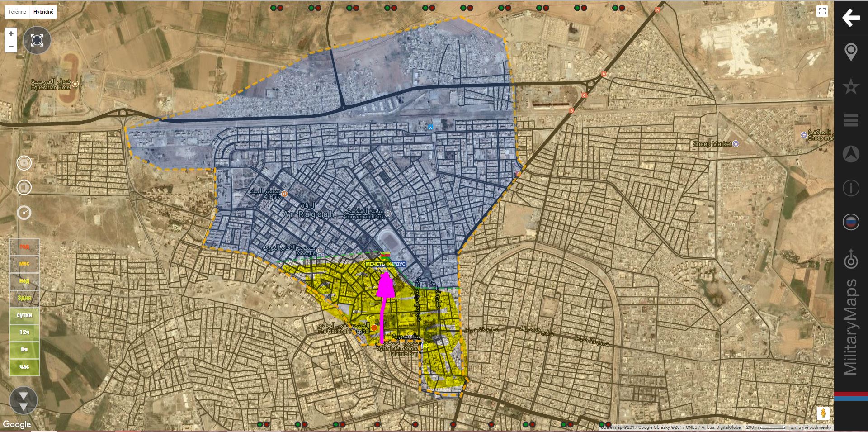Viewport: 868px width, 432px height.
Task: Select the Hybridné map type
Action: pos(43,12)
